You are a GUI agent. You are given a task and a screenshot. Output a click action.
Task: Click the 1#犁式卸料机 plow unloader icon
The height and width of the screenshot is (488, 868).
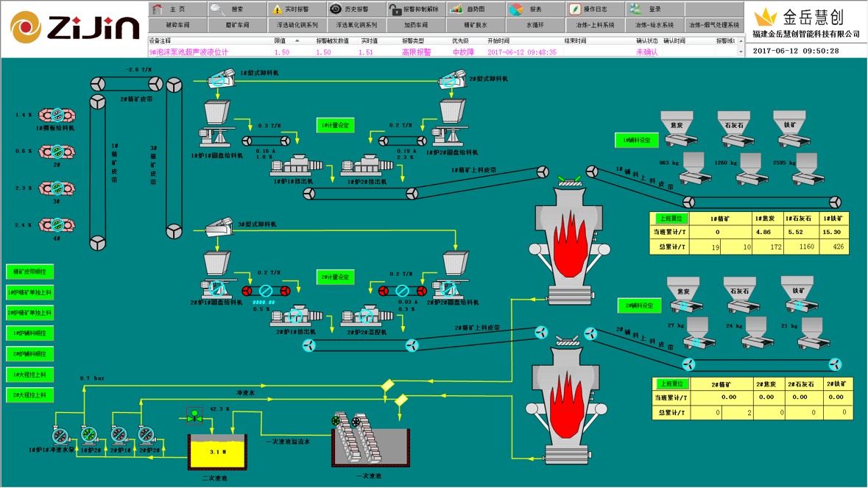(220, 78)
